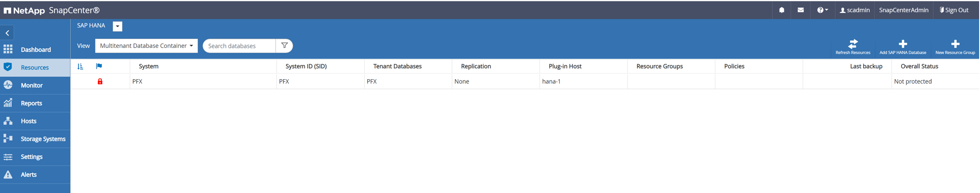Viewport: 980px width, 193px height.
Task: Open the help menu dropdown
Action: [x=822, y=10]
